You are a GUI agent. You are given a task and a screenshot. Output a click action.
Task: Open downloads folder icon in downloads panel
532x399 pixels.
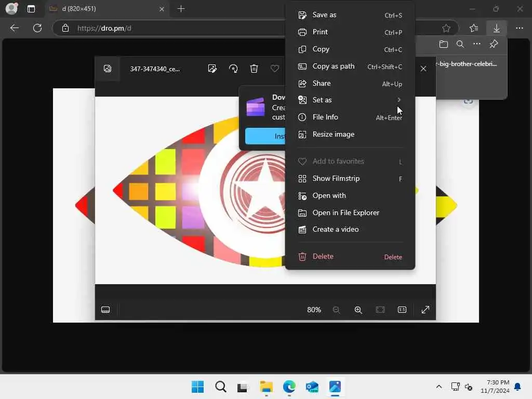click(444, 44)
